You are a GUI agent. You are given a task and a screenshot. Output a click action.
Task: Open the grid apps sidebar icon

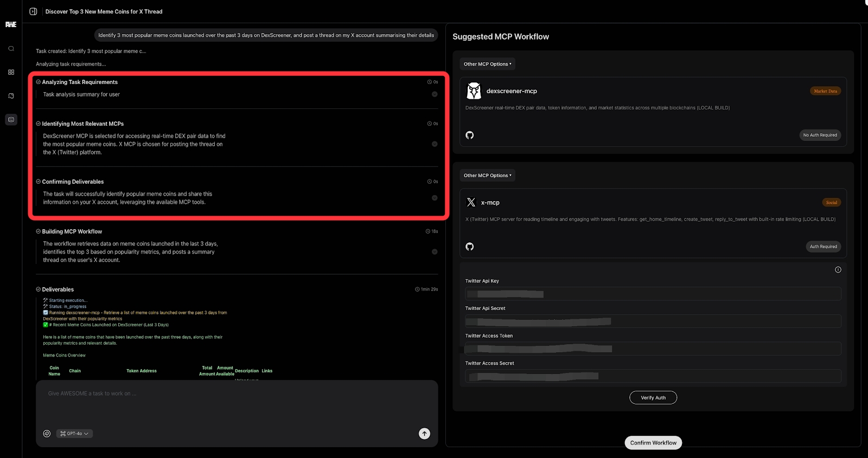point(11,72)
